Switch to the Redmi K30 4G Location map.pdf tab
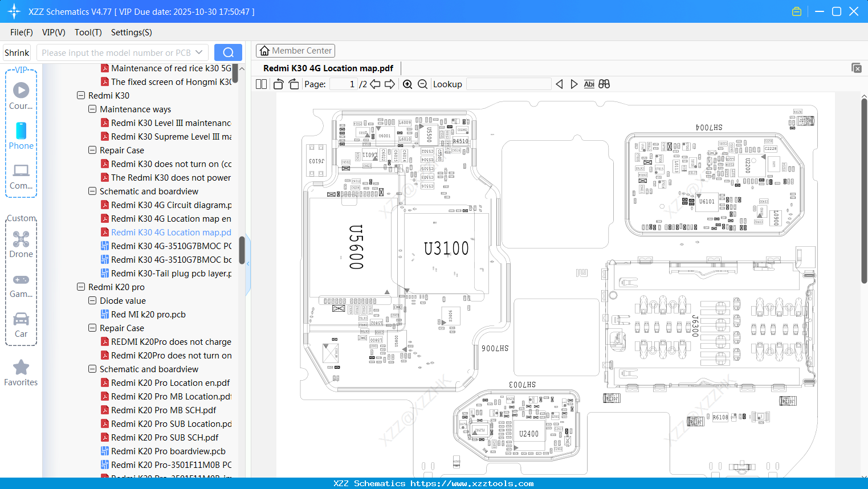 [328, 68]
